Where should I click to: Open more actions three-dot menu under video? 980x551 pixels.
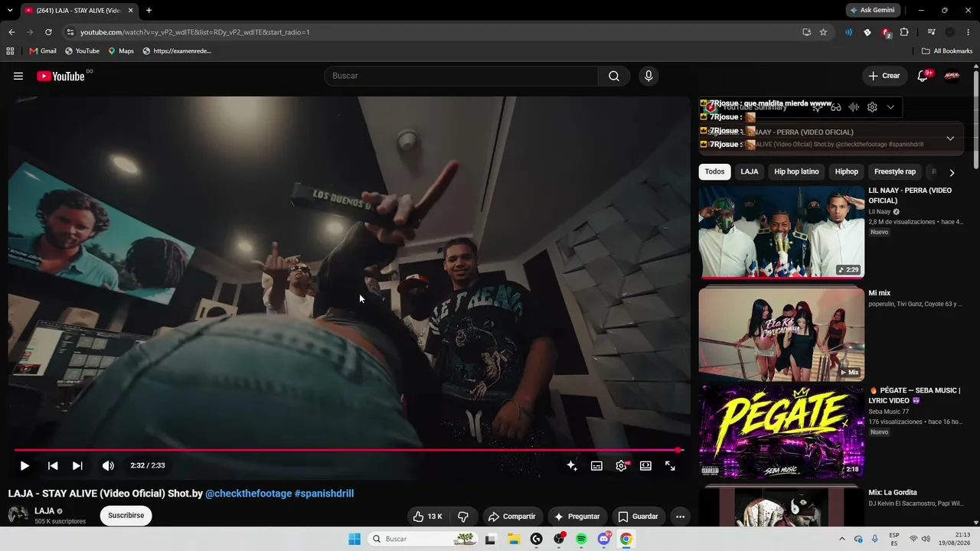(680, 517)
